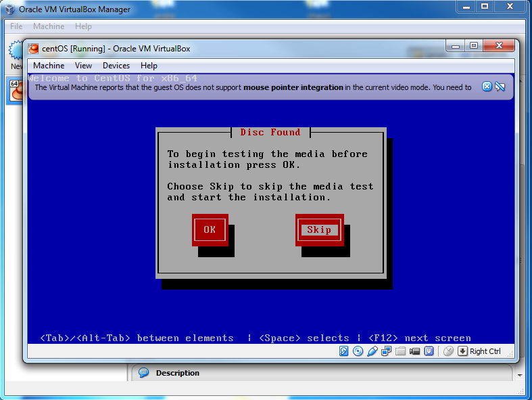
Task: Dismiss the mouse pointer integration notification
Action: [x=487, y=87]
